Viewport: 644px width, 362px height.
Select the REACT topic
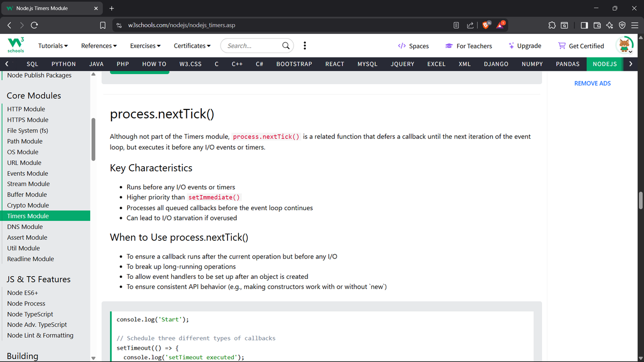(335, 64)
